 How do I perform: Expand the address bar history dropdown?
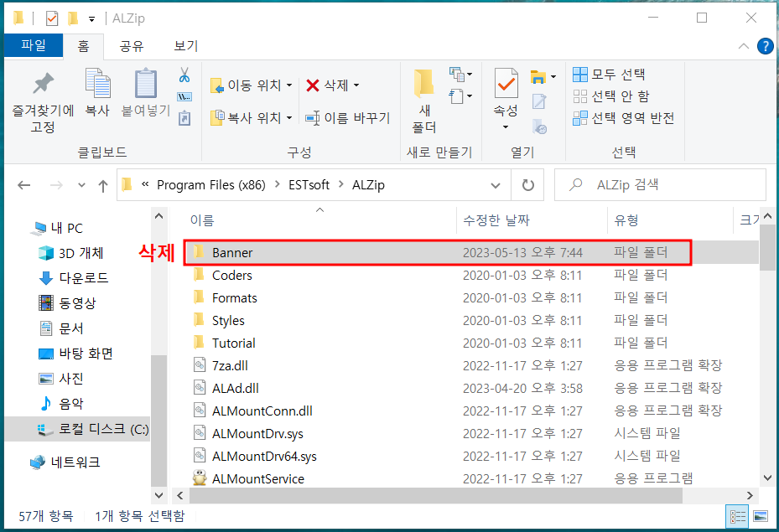[496, 186]
